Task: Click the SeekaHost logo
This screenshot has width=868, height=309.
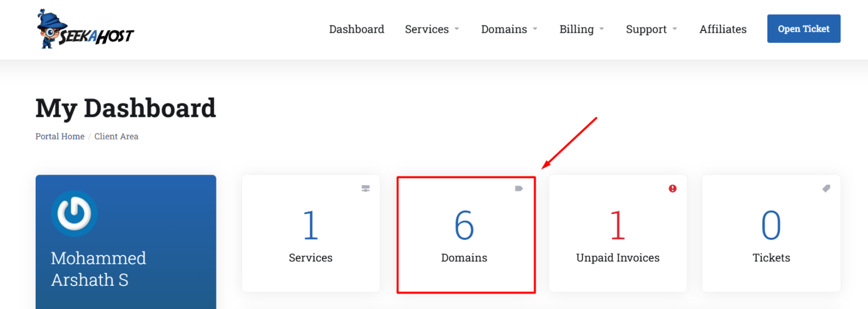Action: 85,29
